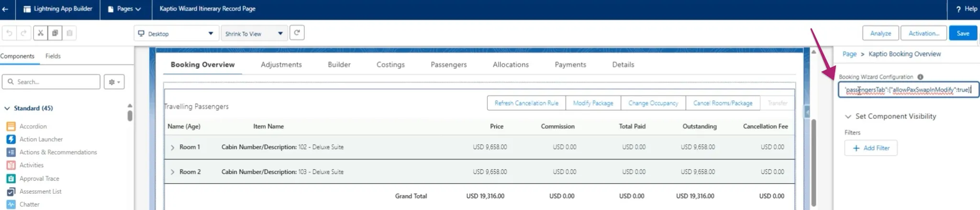Open the Pages menu
The height and width of the screenshot is (210, 980).
point(124,9)
